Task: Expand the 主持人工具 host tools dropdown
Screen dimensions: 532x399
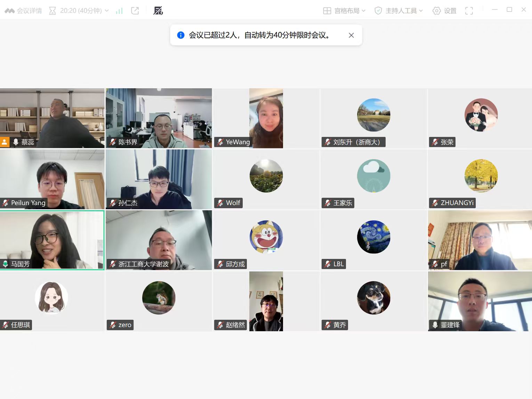Action: coord(421,10)
